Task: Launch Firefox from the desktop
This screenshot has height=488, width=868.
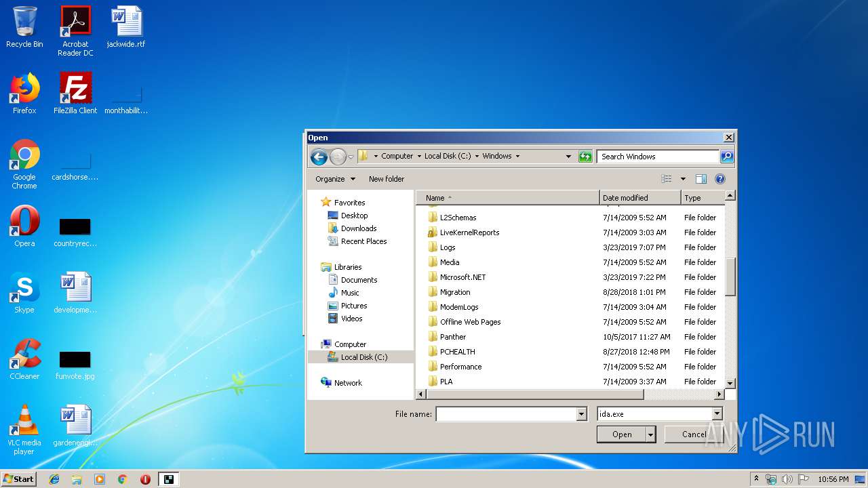Action: point(24,94)
